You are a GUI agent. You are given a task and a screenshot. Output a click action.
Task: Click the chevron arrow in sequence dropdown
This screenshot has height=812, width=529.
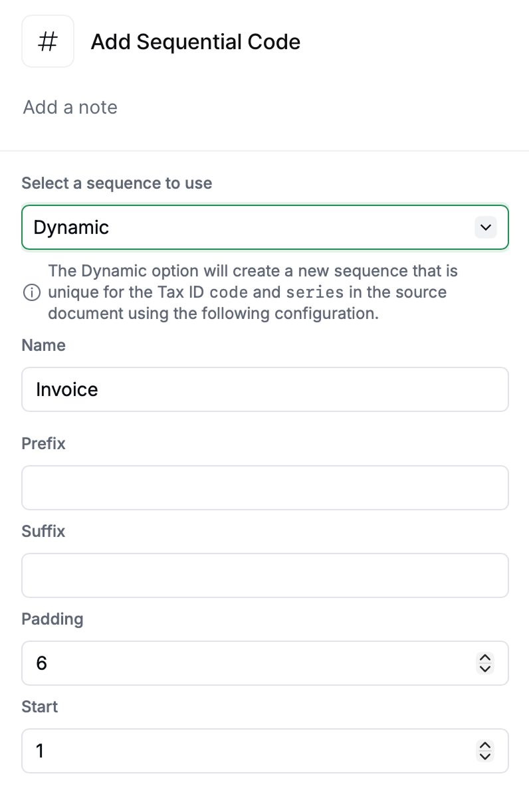tap(486, 227)
